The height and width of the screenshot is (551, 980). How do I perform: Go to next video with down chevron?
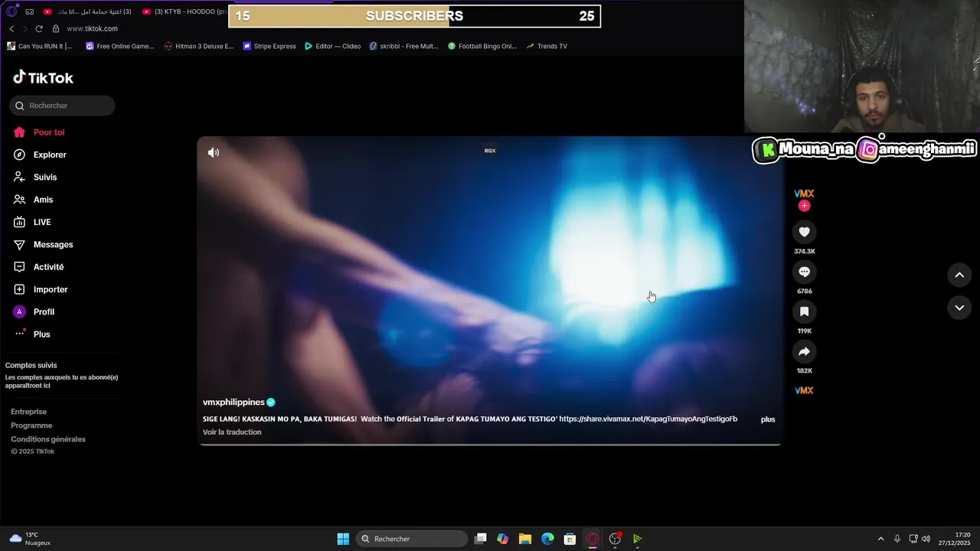tap(959, 308)
